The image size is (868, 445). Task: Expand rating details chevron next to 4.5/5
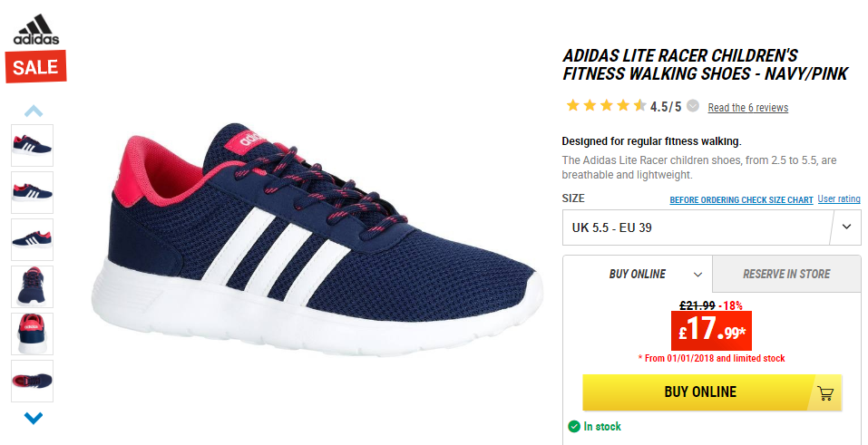[x=693, y=106]
